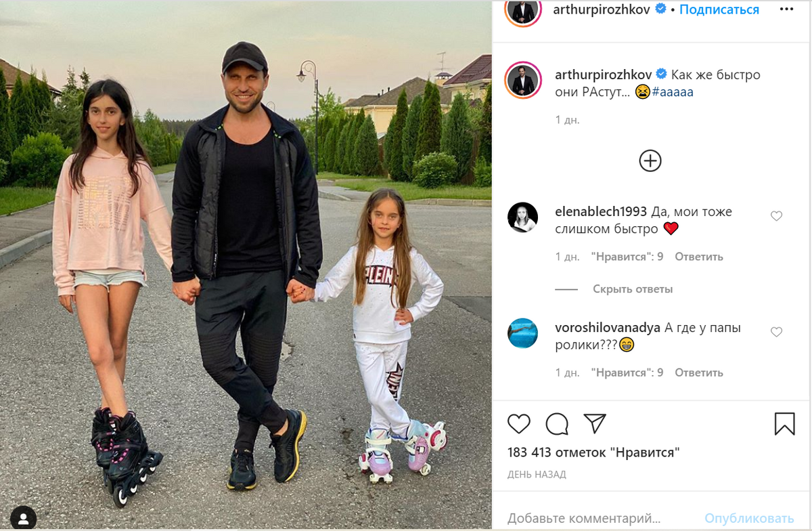Share the post with the paper plane icon
Screen dimensions: 812x531
pyautogui.click(x=594, y=423)
